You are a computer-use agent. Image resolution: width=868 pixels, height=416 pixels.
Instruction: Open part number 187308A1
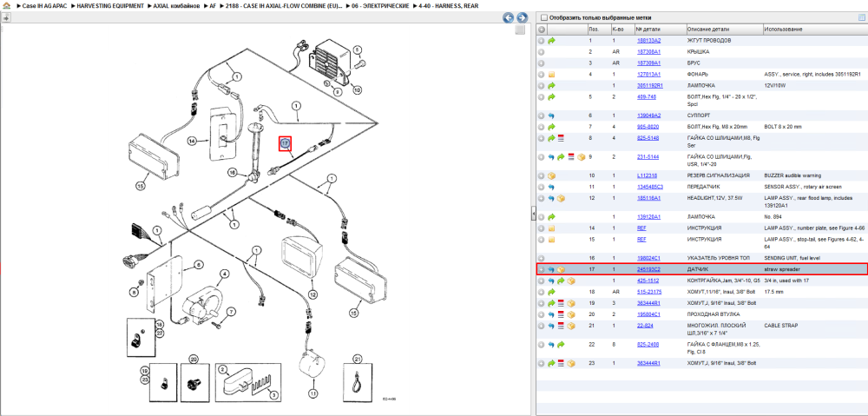648,51
